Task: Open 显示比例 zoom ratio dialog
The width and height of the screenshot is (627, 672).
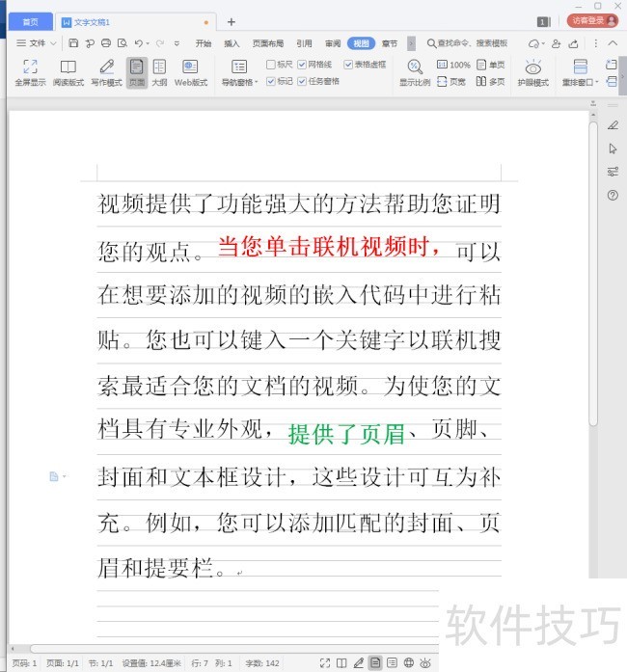Action: [415, 72]
